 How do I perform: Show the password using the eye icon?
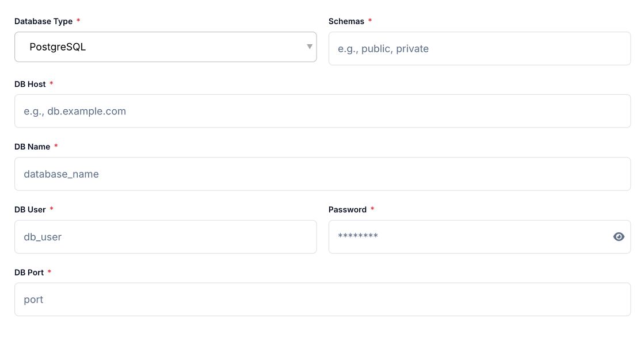(619, 237)
